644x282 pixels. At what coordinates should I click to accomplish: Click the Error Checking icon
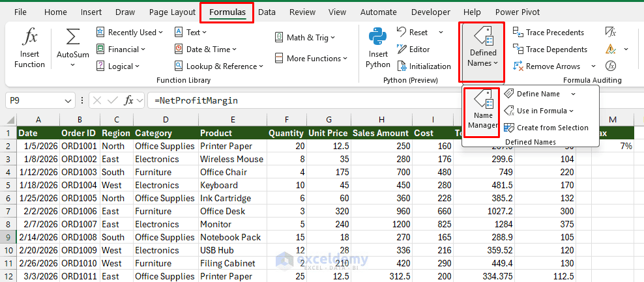(x=610, y=49)
